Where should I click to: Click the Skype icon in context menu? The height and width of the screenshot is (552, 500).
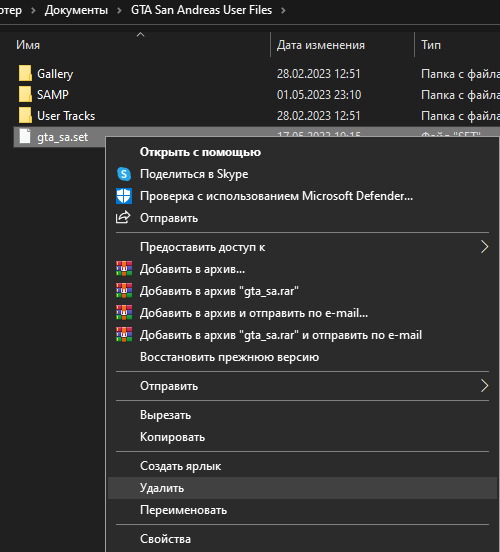pyautogui.click(x=124, y=174)
